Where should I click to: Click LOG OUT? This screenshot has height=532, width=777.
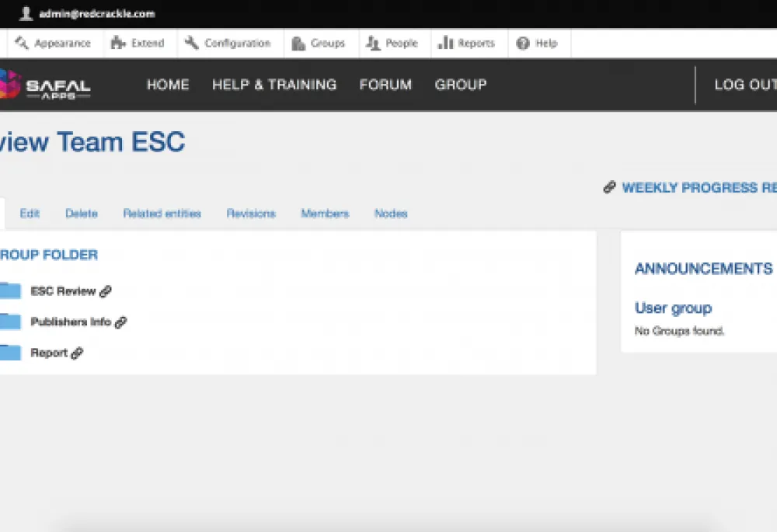[745, 85]
